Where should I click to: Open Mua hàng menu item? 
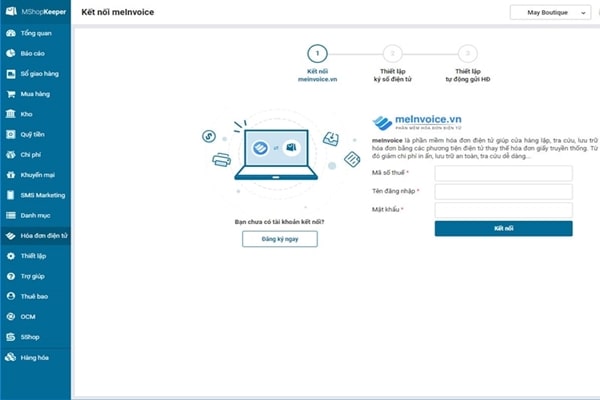(x=35, y=94)
